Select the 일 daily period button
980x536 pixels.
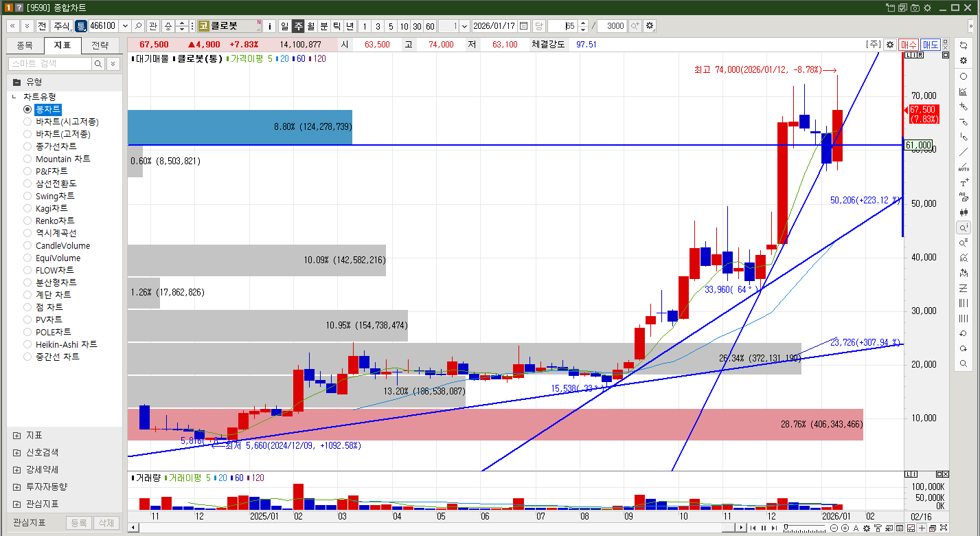tap(284, 25)
